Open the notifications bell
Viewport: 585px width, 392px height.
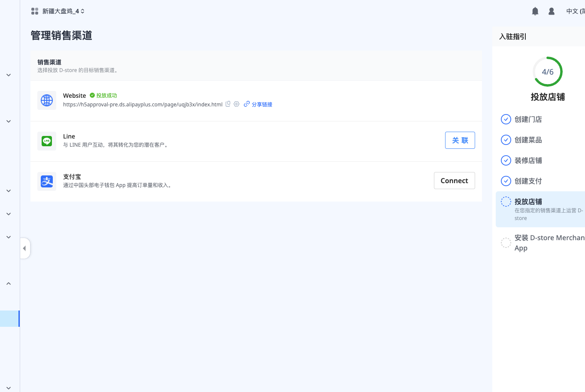click(x=535, y=11)
